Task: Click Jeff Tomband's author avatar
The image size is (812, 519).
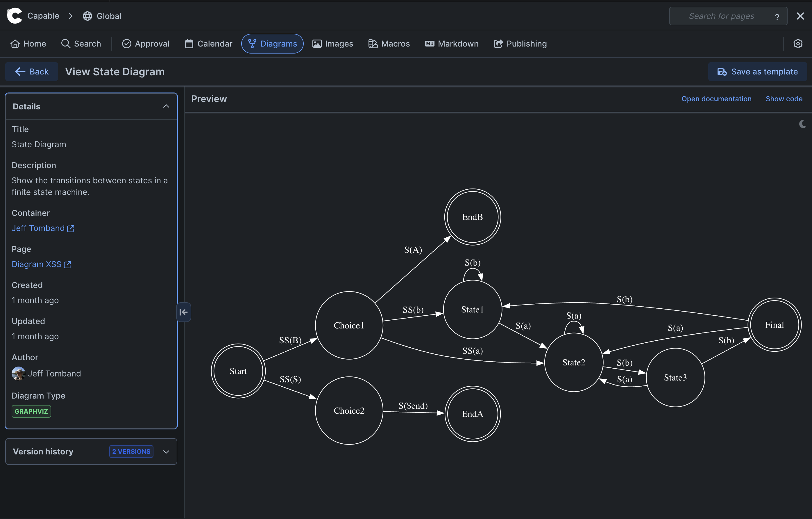Action: (18, 373)
